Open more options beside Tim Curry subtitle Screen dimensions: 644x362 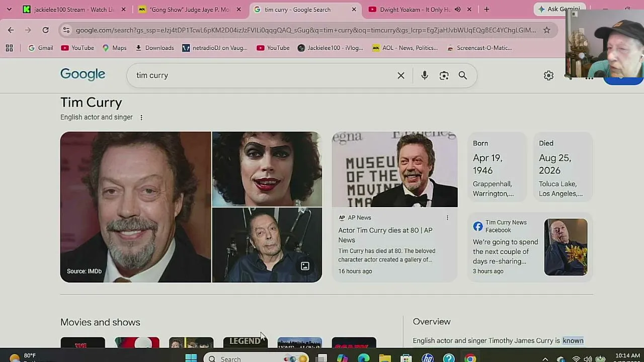pyautogui.click(x=141, y=117)
